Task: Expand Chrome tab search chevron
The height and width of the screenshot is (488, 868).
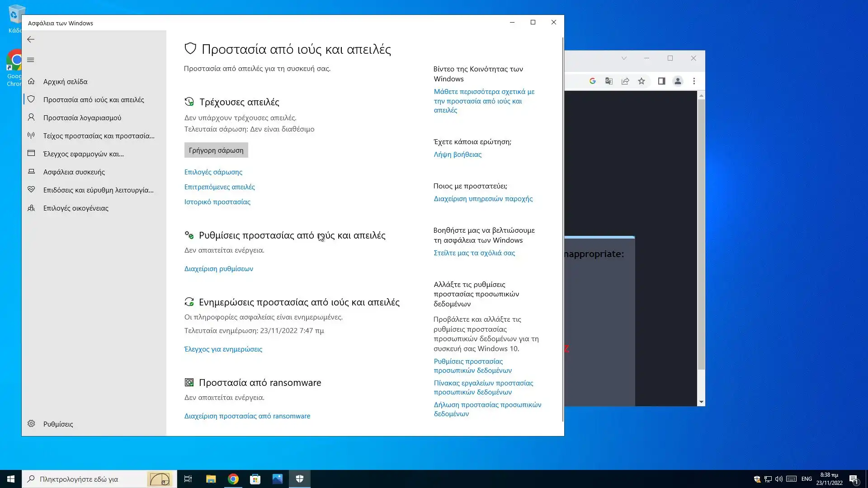Action: pos(624,58)
